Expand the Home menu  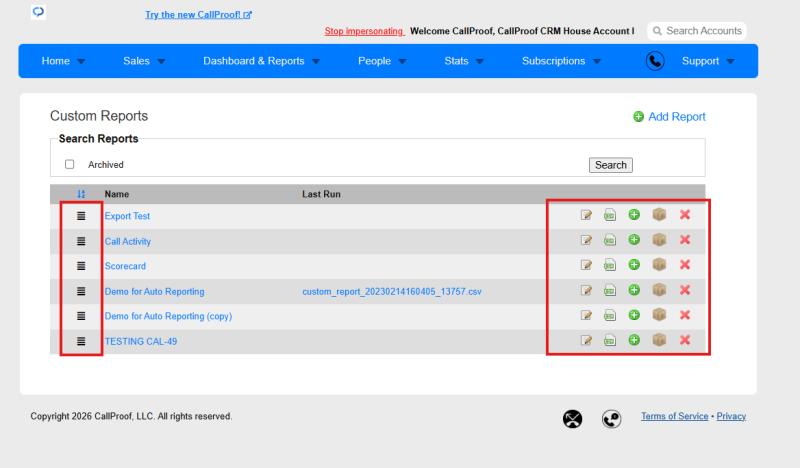[x=63, y=61]
